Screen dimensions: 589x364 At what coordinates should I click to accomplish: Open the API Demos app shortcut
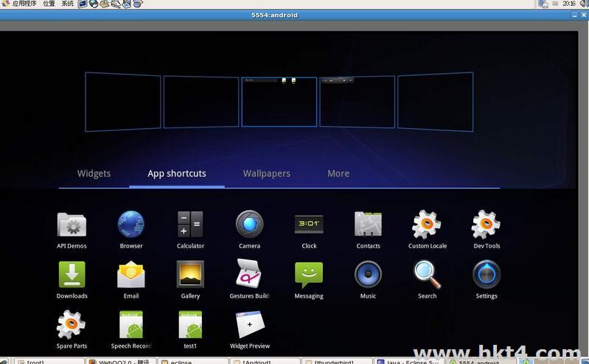pyautogui.click(x=72, y=225)
